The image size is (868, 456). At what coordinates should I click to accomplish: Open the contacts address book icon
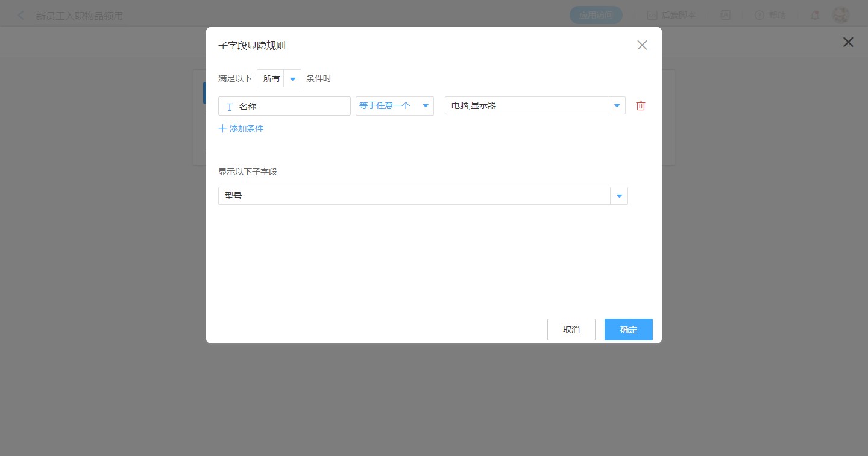[x=725, y=16]
